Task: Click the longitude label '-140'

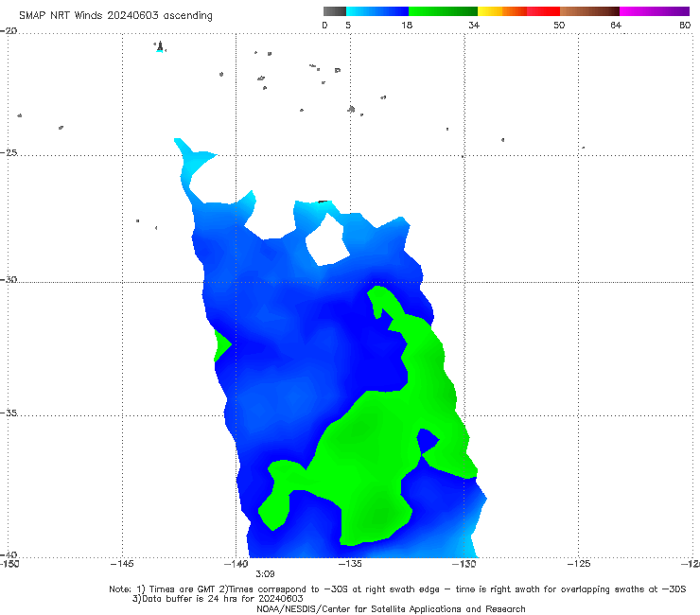Action: click(236, 564)
